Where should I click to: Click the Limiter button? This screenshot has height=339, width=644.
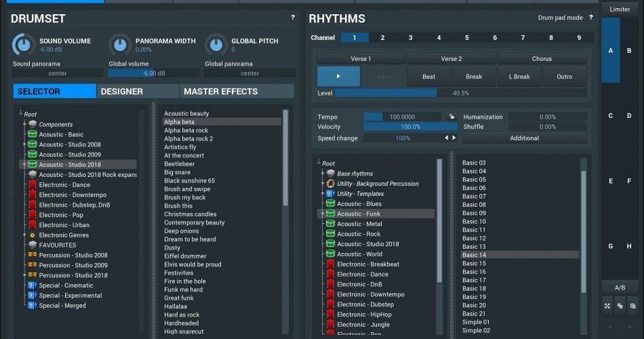click(620, 9)
